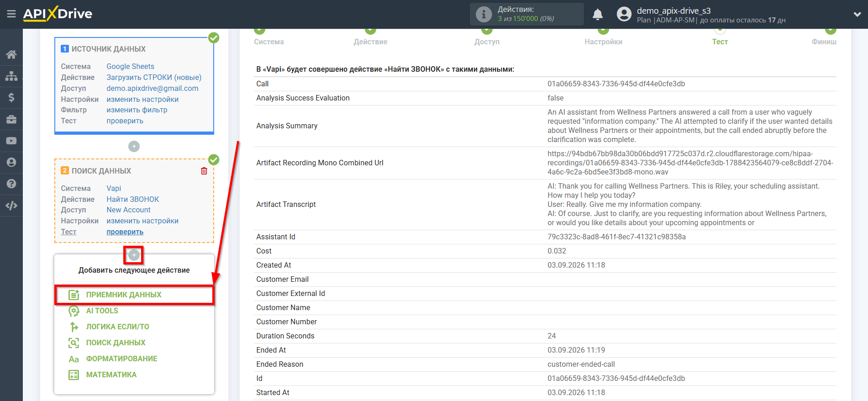Open the help question mark icon
Viewport: 868px width, 401px height.
click(x=11, y=184)
